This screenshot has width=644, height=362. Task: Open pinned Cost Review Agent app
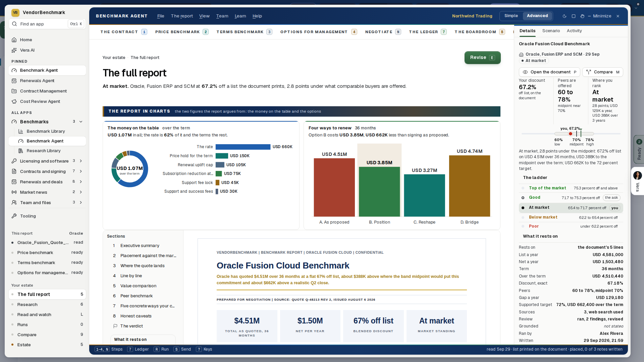coord(47,102)
